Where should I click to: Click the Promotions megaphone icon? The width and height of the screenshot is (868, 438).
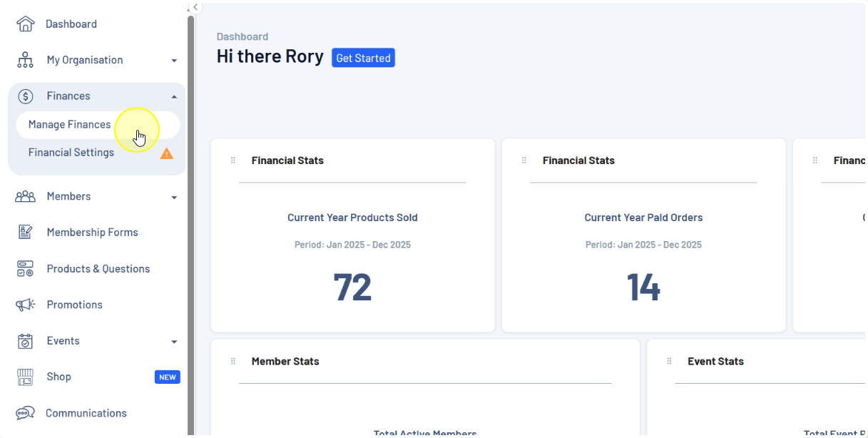coord(25,305)
